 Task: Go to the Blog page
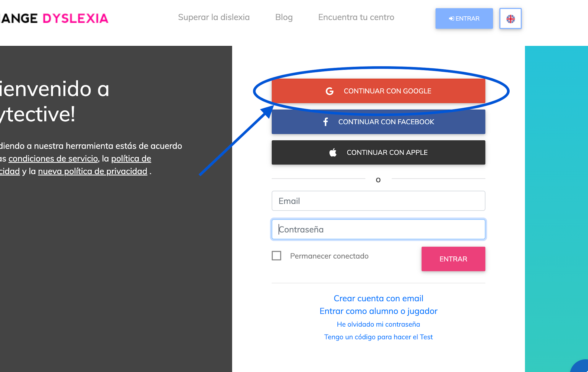click(284, 17)
